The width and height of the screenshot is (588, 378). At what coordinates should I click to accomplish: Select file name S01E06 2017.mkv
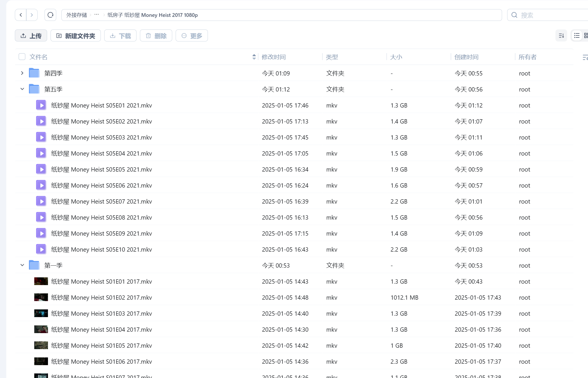[101, 361]
